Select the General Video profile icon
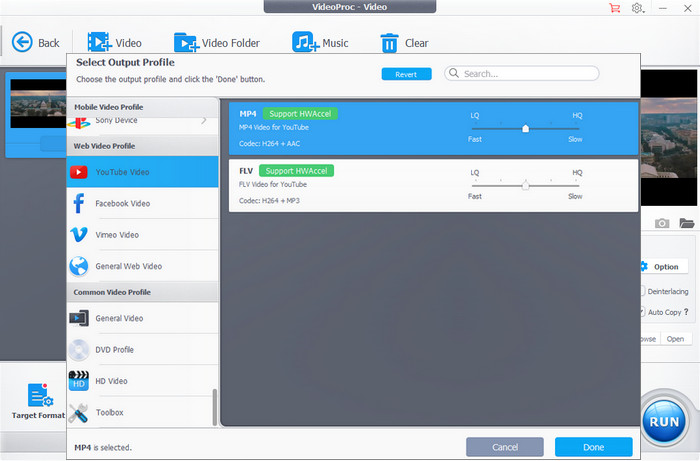Screen dimensions: 700x461 pyautogui.click(x=79, y=318)
